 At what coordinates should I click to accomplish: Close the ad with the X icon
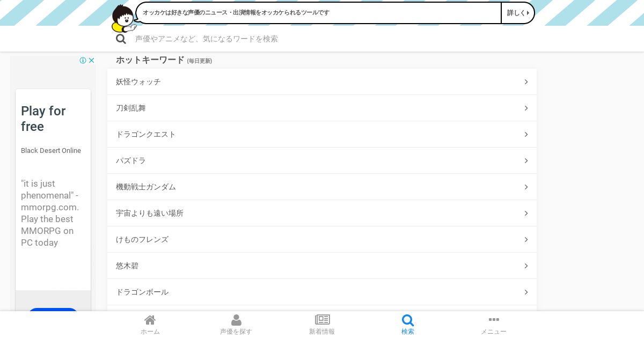pos(91,61)
